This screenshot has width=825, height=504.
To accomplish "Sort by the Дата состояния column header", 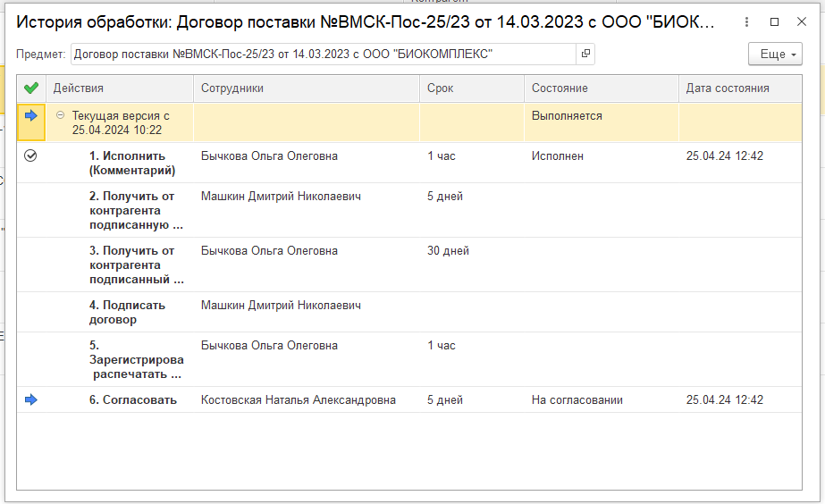I will tap(740, 88).
